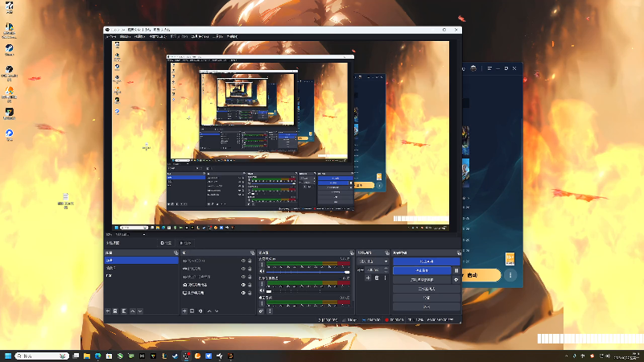Screen dimensions: 644x362
Task: Open the text document file on the desktop
Action: [65, 200]
